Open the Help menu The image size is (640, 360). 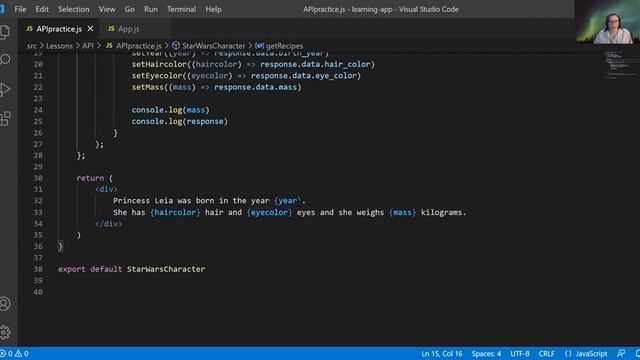(213, 9)
